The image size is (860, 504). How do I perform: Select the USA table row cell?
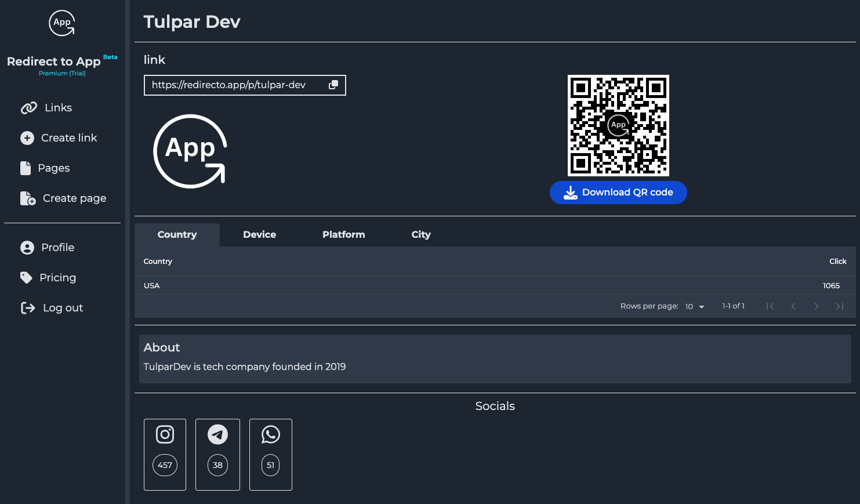pos(151,286)
